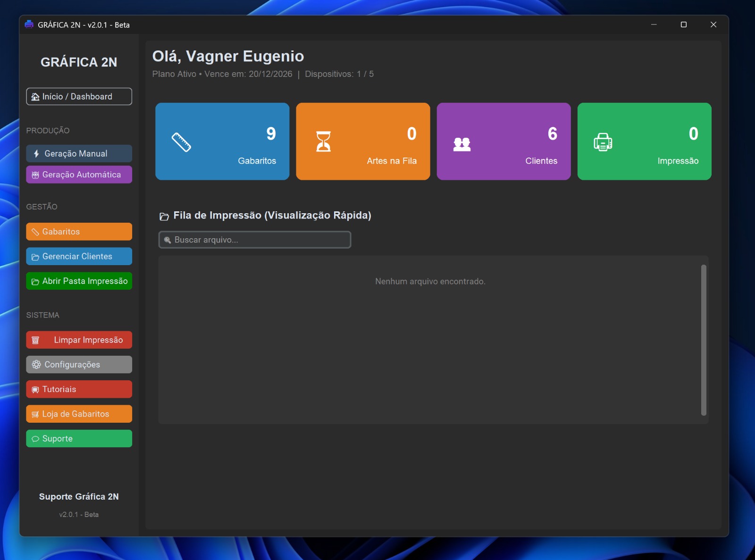Viewport: 755px width, 560px height.
Task: Click the hourglass icon on Artes na Fila
Action: pyautogui.click(x=323, y=142)
